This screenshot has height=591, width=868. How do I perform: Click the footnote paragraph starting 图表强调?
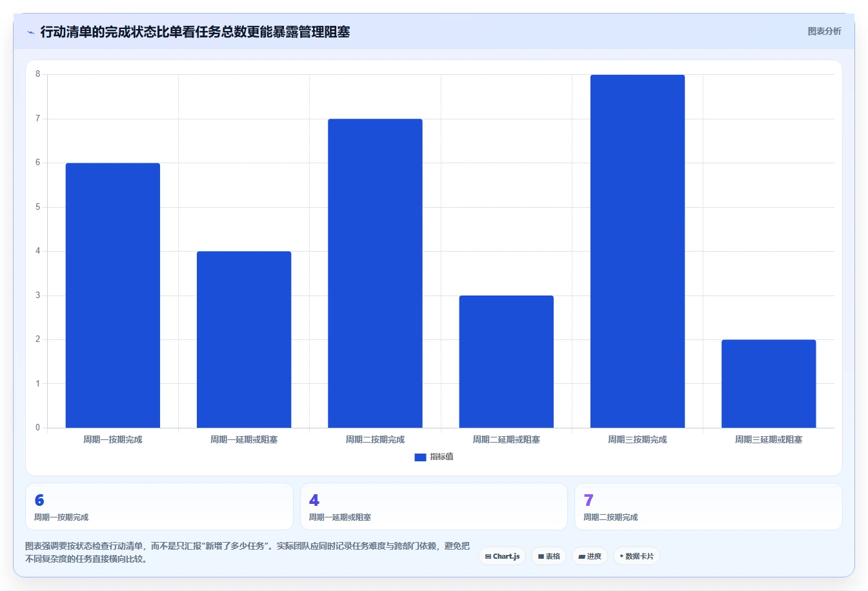coord(248,552)
